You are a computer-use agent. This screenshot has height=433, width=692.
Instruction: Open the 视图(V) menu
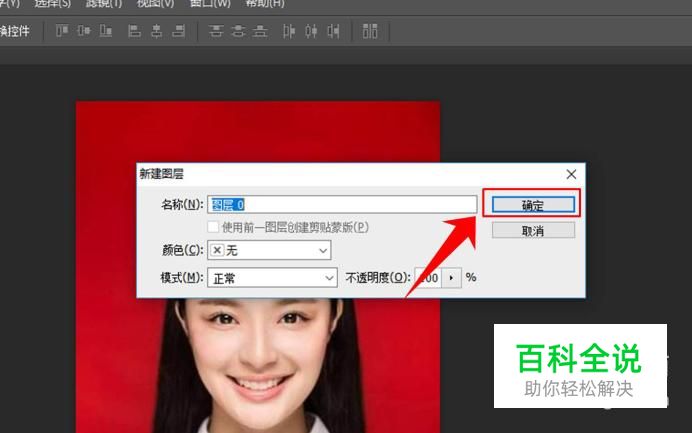155,4
